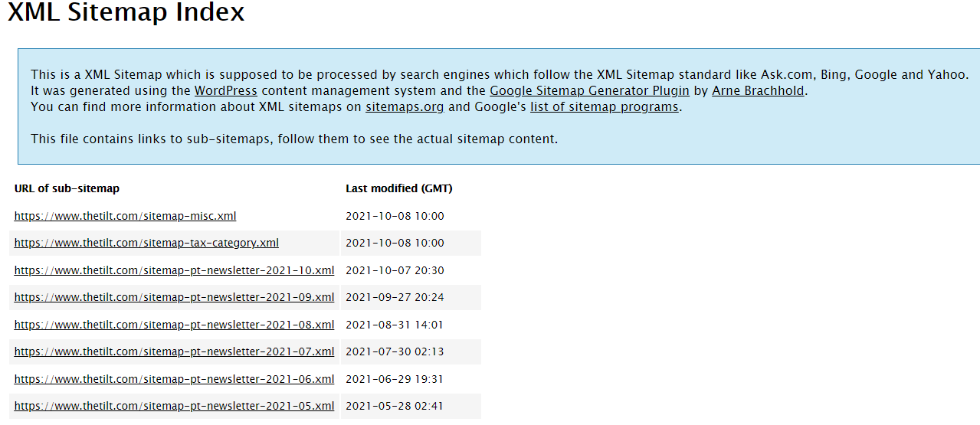The image size is (980, 425).
Task: Open the newsletter 2021-05 sitemap link
Action: point(174,406)
